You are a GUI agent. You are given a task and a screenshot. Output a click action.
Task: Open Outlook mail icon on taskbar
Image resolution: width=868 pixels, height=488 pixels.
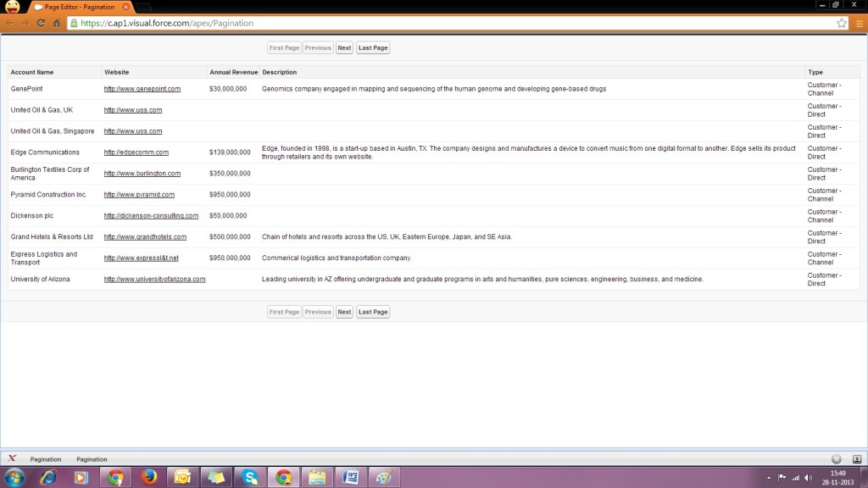182,477
